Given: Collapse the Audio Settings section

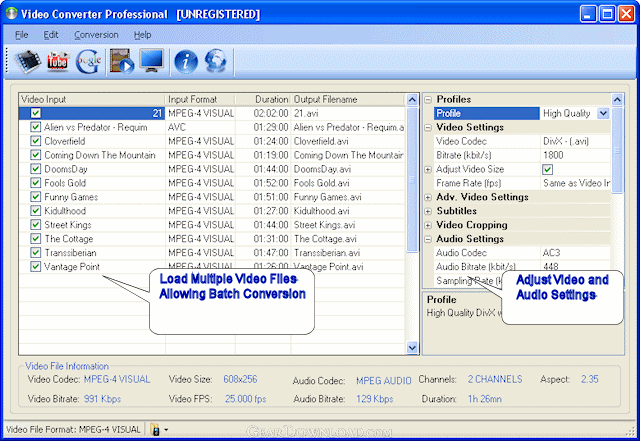Looking at the screenshot, I should [x=428, y=239].
